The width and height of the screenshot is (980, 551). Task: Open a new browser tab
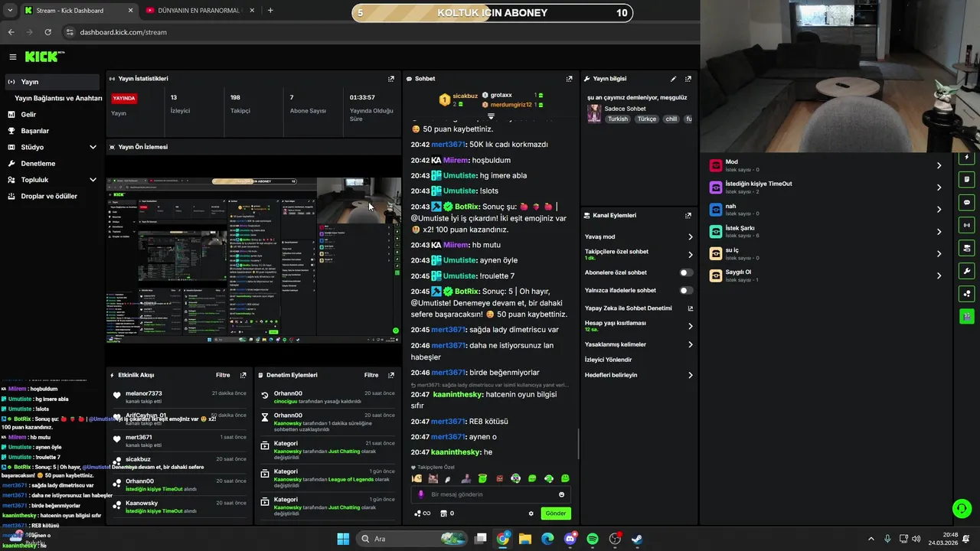click(270, 11)
